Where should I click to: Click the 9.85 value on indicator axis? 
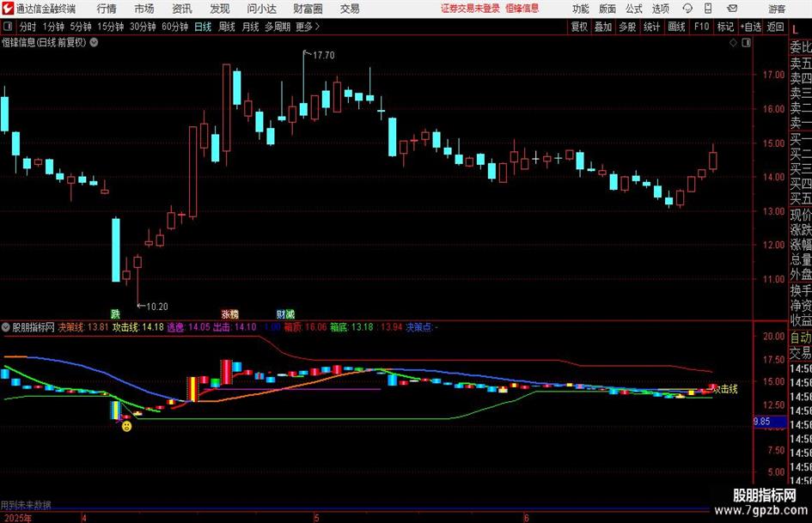click(762, 422)
